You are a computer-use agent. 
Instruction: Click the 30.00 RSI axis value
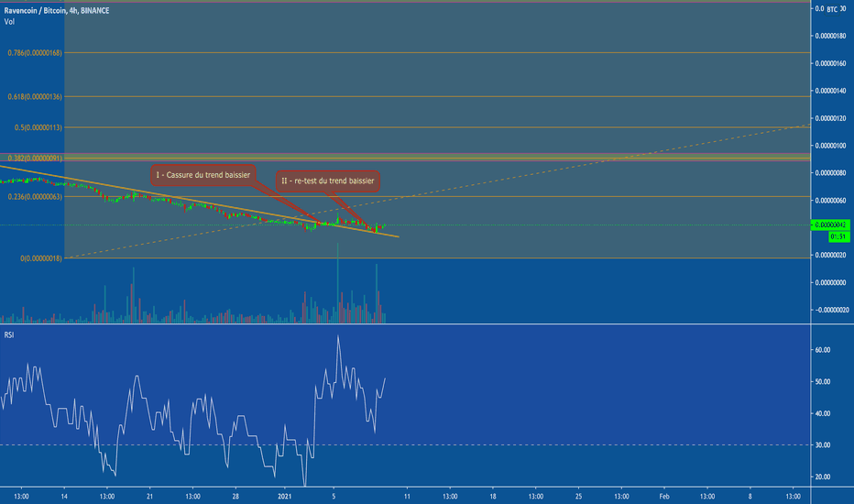[823, 445]
